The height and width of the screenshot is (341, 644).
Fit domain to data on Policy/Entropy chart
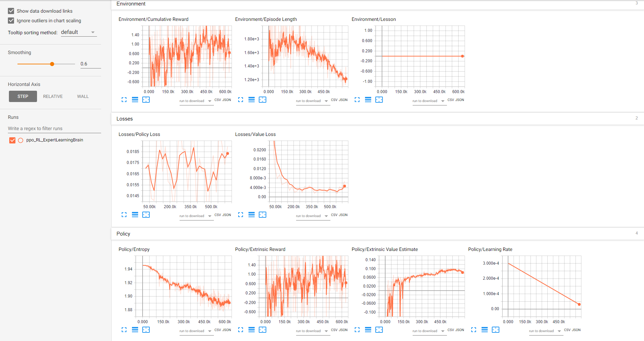point(146,330)
